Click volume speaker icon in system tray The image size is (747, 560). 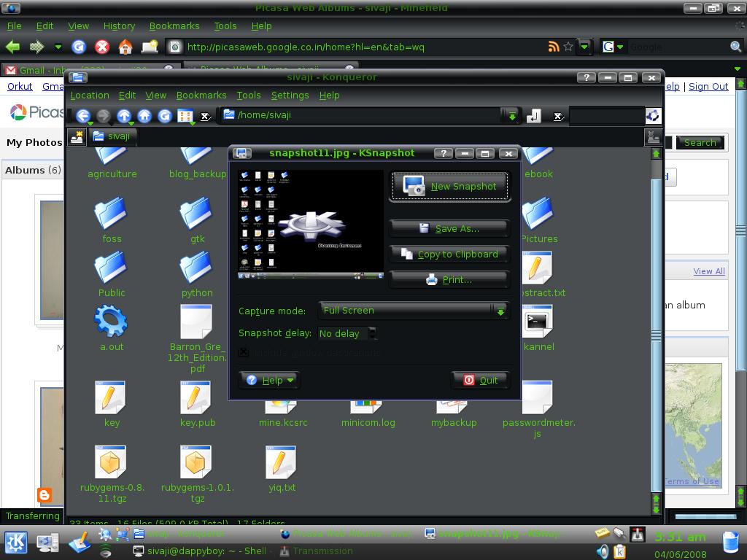[x=603, y=551]
